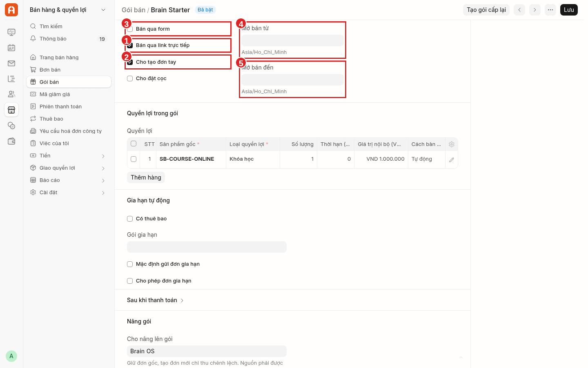Toggle the Bán qua form checkbox
Screen dimensions: 588x368
pyautogui.click(x=130, y=29)
